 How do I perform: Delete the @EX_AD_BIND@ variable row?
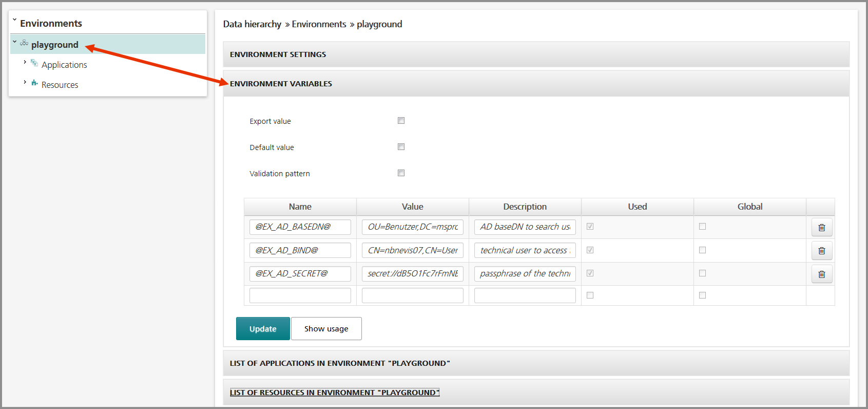tap(822, 251)
